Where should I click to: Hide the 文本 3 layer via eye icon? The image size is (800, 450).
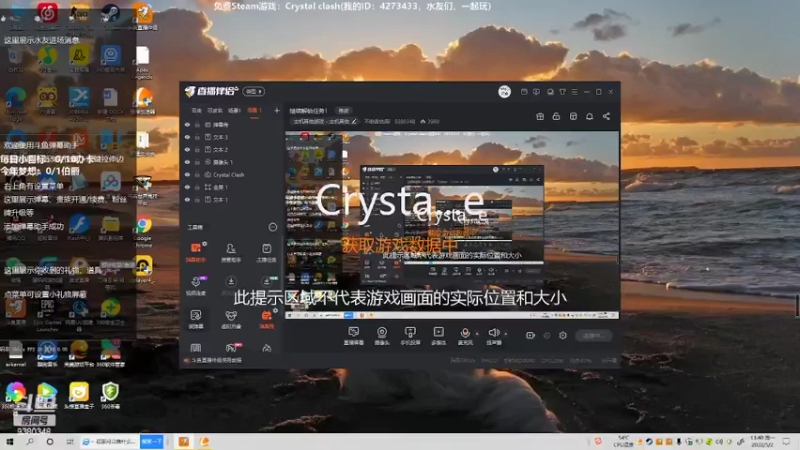click(187, 137)
